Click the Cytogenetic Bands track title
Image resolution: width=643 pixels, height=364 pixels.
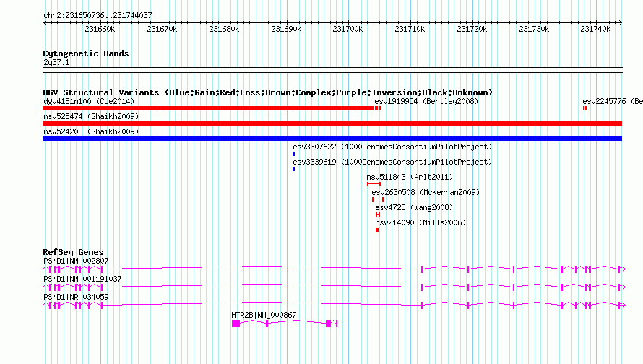(x=86, y=53)
